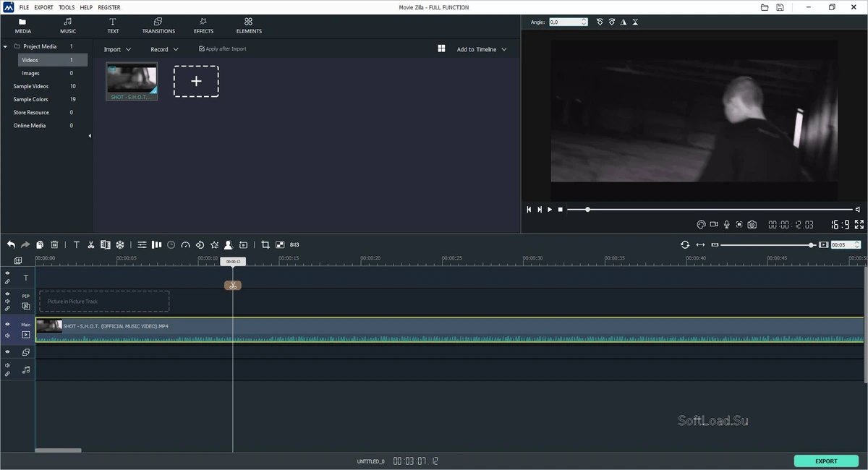Viewport: 868px width, 470px height.
Task: Enter fullscreen preview mode
Action: click(x=859, y=224)
